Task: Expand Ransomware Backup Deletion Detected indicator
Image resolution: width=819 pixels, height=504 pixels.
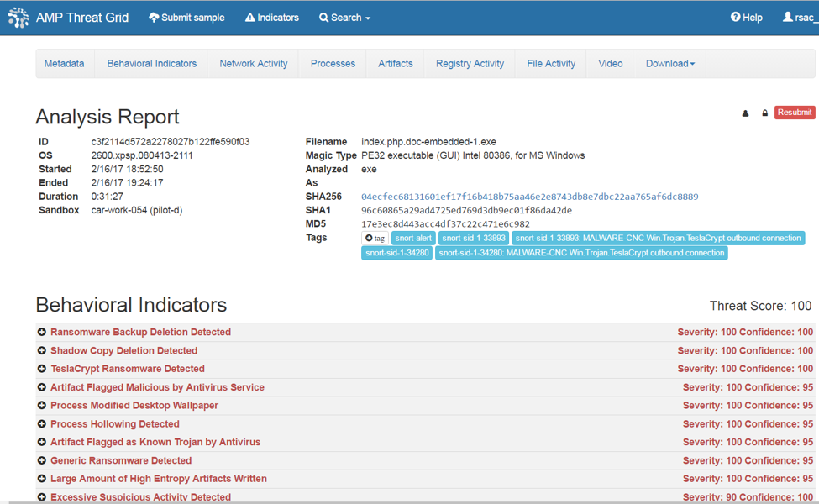Action: [42, 333]
